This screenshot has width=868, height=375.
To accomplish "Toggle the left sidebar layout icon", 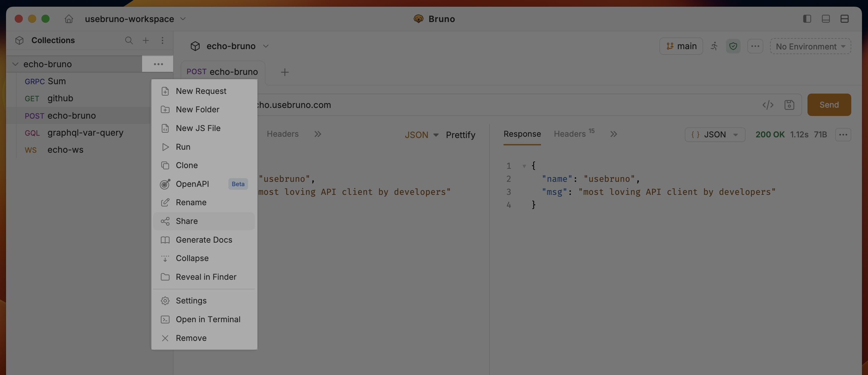I will (x=807, y=19).
